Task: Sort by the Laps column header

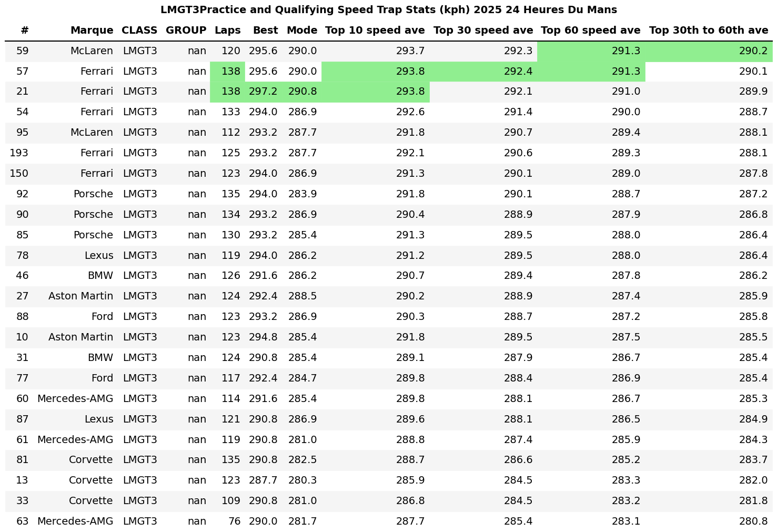Action: (227, 30)
